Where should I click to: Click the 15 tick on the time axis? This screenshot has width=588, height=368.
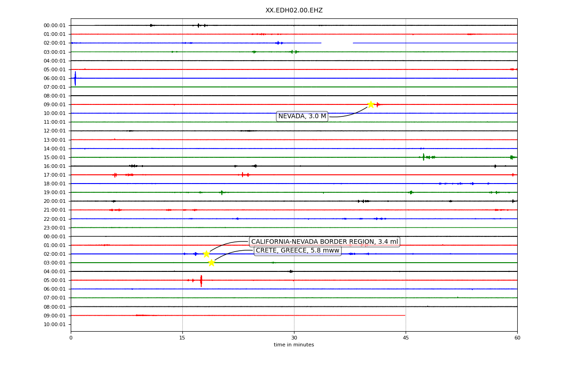182,338
